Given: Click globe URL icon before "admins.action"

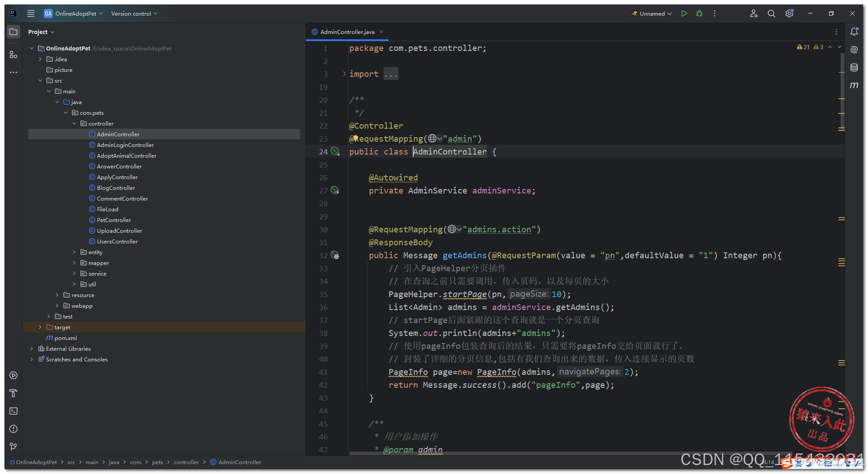Looking at the screenshot, I should pos(455,229).
